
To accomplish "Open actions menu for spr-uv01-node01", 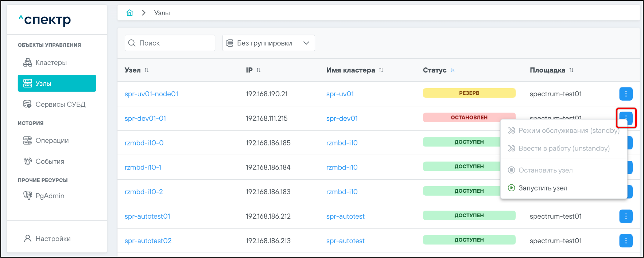I will (625, 94).
